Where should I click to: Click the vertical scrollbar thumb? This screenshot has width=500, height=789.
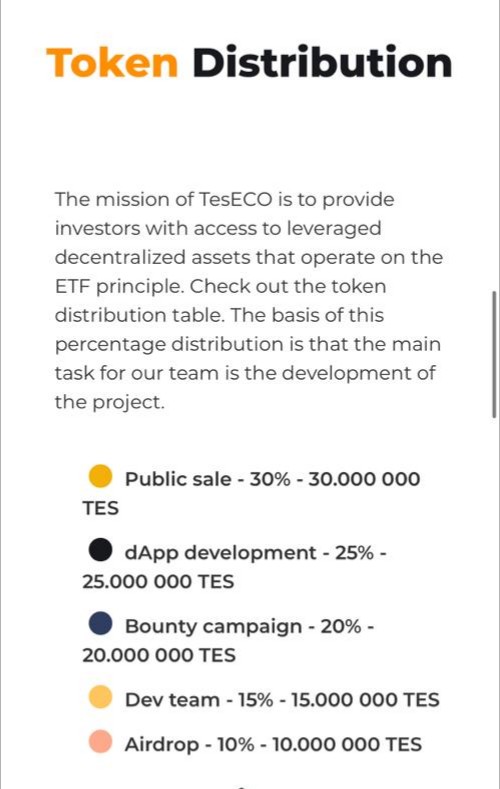point(494,354)
